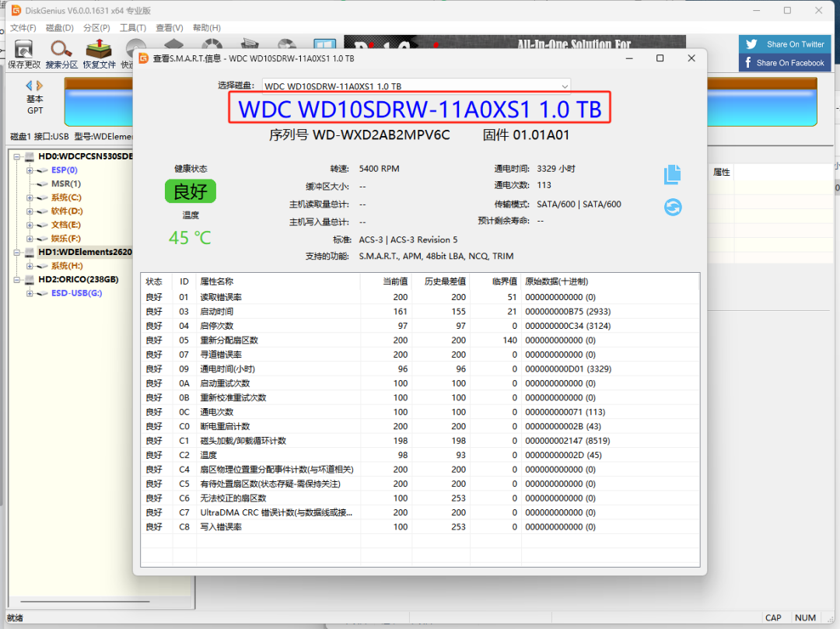Click the drive icon beside 系统(C:)
Image resolution: width=840 pixels, height=629 pixels.
pyautogui.click(x=42, y=197)
